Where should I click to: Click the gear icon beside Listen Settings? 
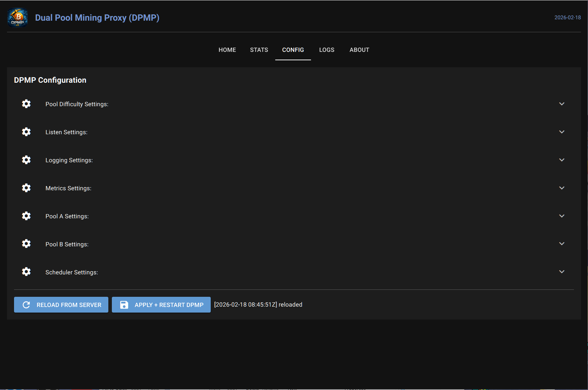[26, 132]
